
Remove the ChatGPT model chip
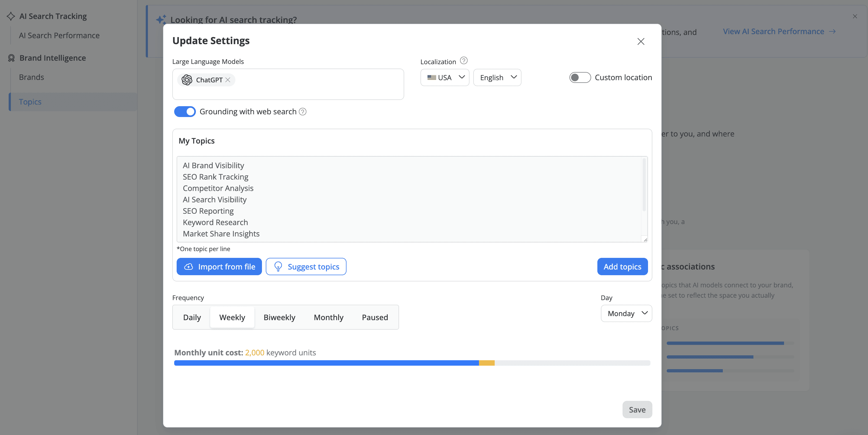228,80
